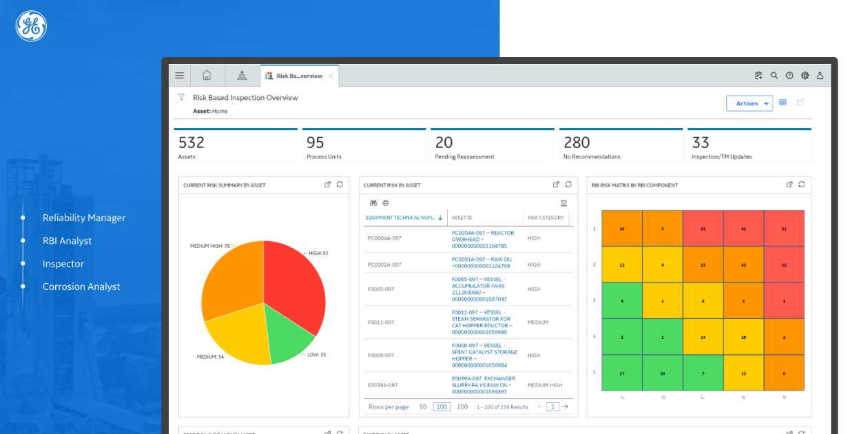Click the printer icon in Current Risk panel
The height and width of the screenshot is (434, 868).
point(386,203)
